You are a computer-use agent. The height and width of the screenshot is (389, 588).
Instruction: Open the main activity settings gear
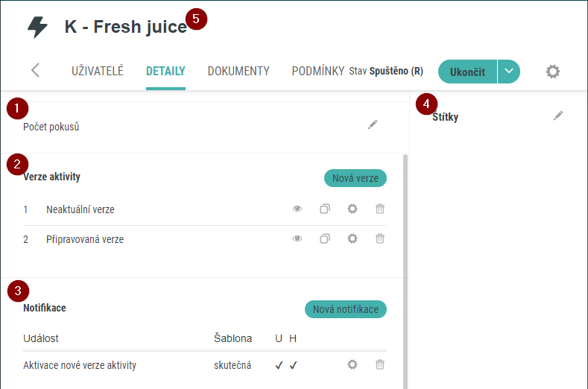tap(553, 72)
